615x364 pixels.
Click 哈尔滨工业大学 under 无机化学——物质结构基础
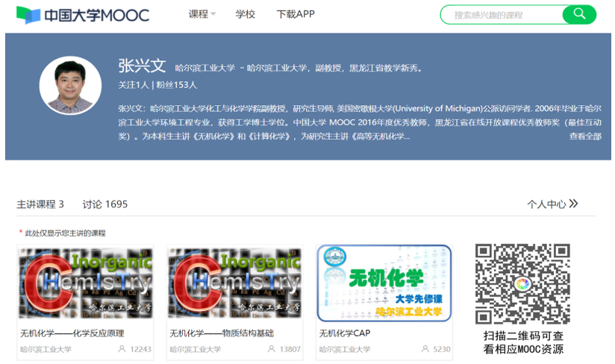196,349
